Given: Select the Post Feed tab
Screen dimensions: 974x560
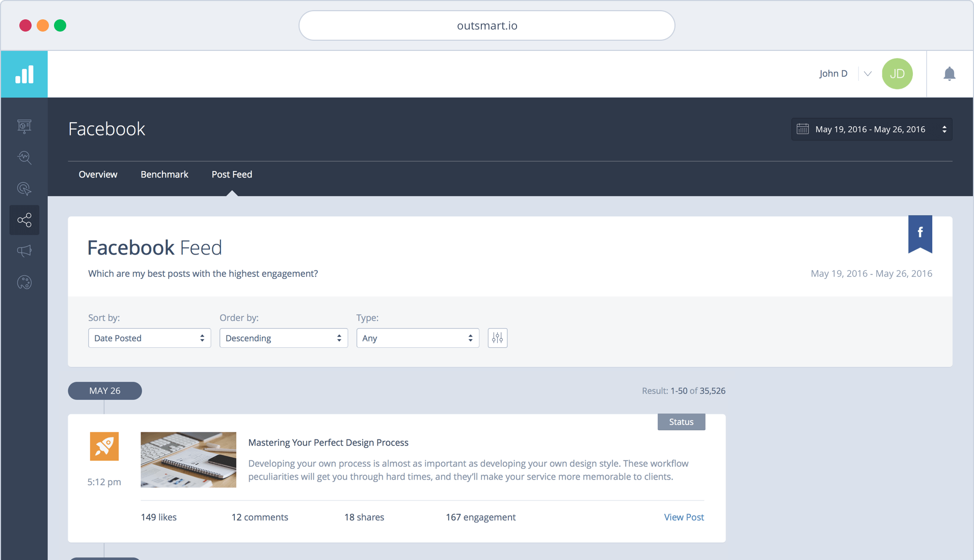Looking at the screenshot, I should point(232,174).
